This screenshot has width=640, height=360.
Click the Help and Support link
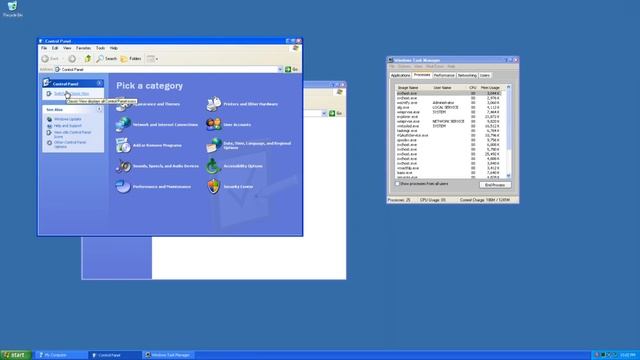[x=68, y=126]
